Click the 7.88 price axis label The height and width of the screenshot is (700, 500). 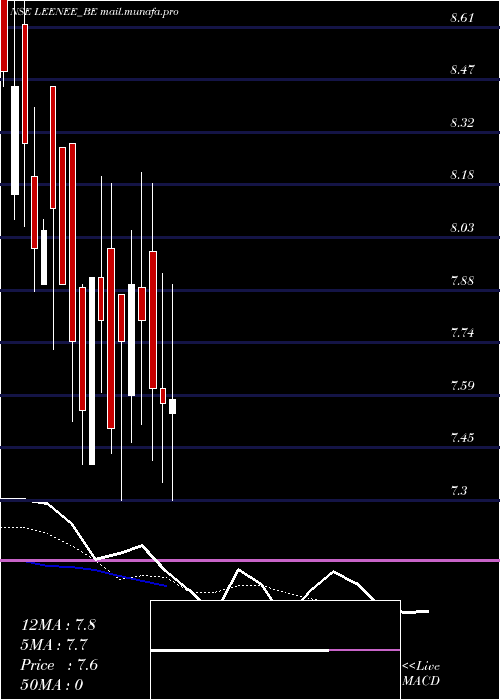(x=462, y=281)
